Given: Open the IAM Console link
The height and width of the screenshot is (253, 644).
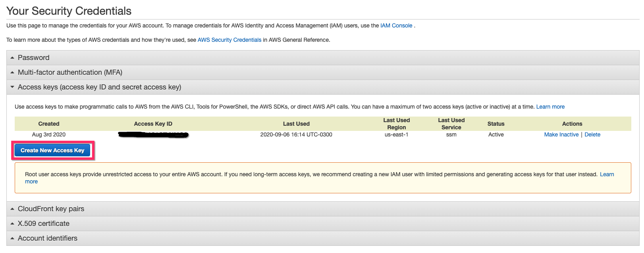Looking at the screenshot, I should click(x=396, y=25).
